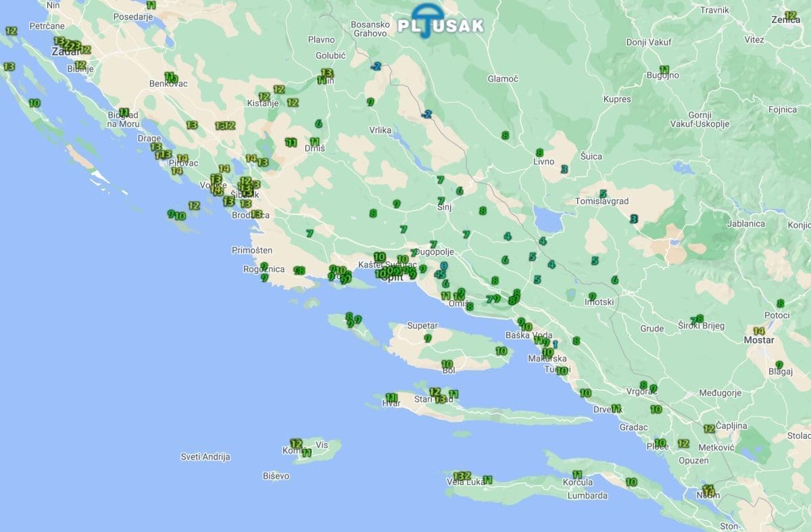Click the 9 marker above Imotski
Viewport: 811px width, 532px height.
[592, 296]
